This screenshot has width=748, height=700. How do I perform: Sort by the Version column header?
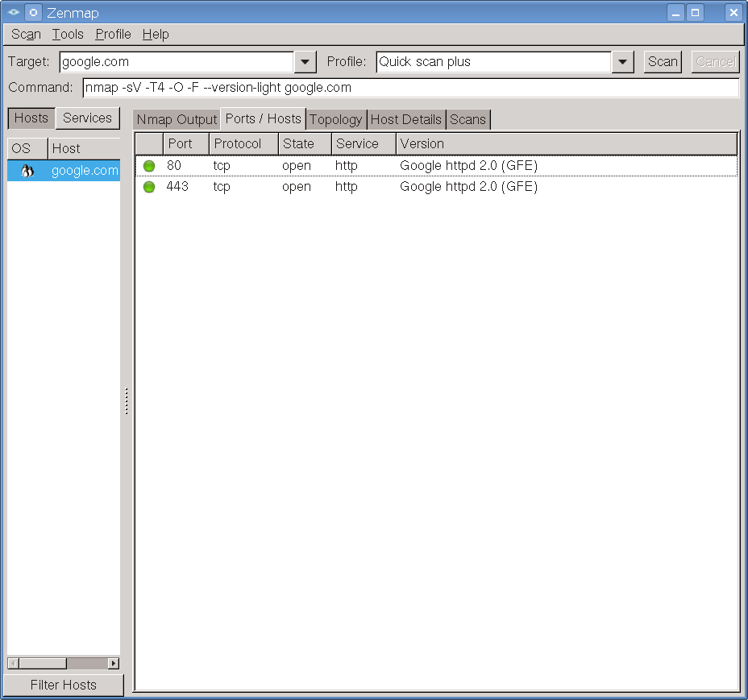coord(567,144)
